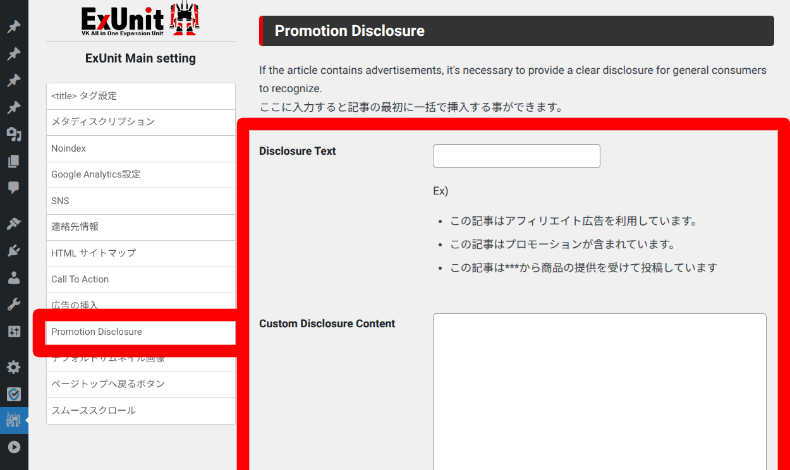Open the Plugins plug icon
The height and width of the screenshot is (470, 790).
pos(14,251)
